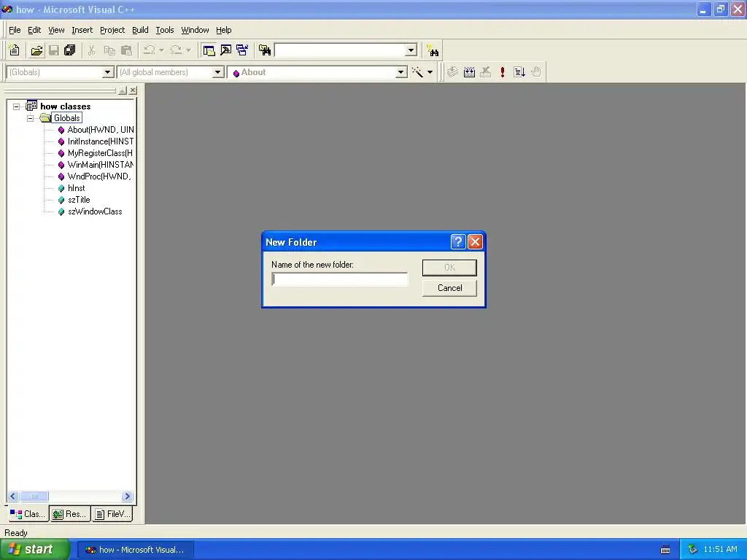The width and height of the screenshot is (747, 560).
Task: Click the New Text File toolbar icon
Action: [15, 50]
